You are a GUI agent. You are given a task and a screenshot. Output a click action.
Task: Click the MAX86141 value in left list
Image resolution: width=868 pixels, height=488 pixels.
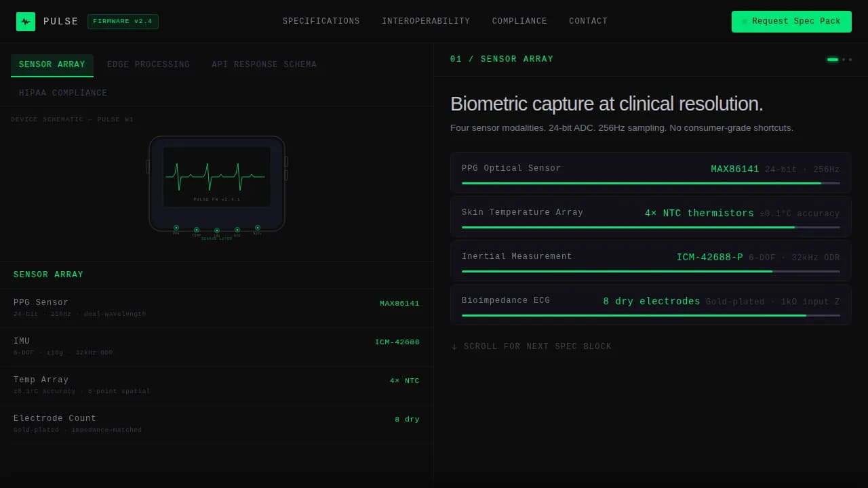point(399,304)
